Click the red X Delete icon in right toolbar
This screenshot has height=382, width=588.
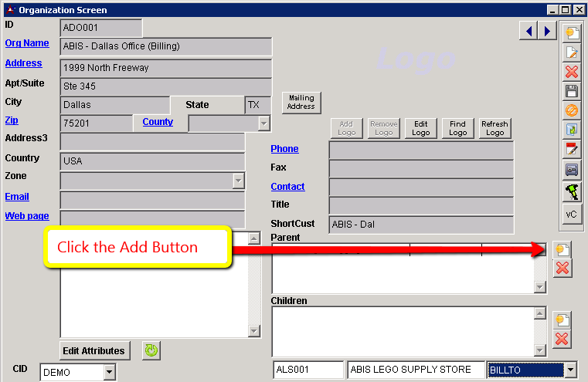(x=572, y=72)
